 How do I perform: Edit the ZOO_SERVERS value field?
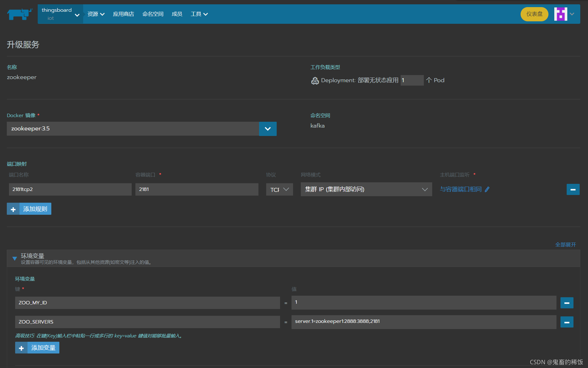(x=424, y=322)
